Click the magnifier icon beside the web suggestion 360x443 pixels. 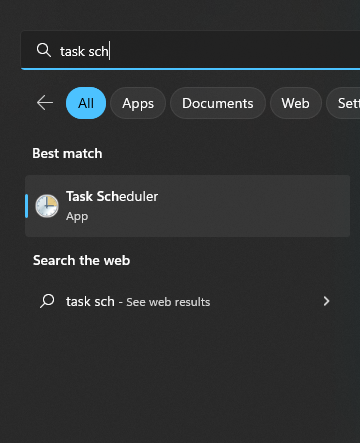pyautogui.click(x=47, y=301)
